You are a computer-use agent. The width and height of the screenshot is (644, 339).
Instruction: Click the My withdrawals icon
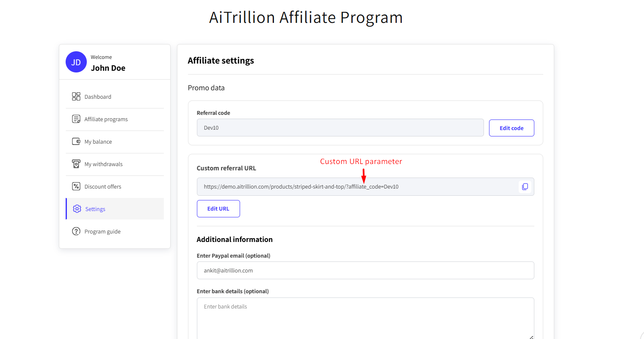[76, 164]
